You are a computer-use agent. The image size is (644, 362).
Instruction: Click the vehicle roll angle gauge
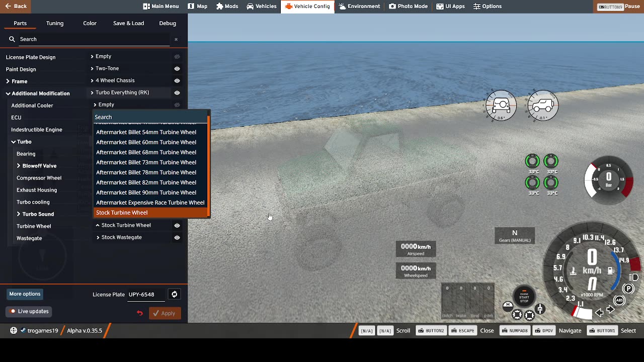[x=501, y=106]
